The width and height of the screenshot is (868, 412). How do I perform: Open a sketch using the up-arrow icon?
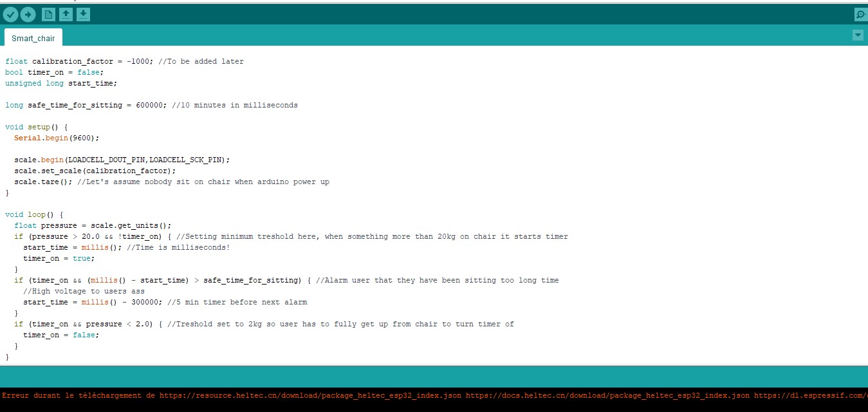click(x=66, y=14)
